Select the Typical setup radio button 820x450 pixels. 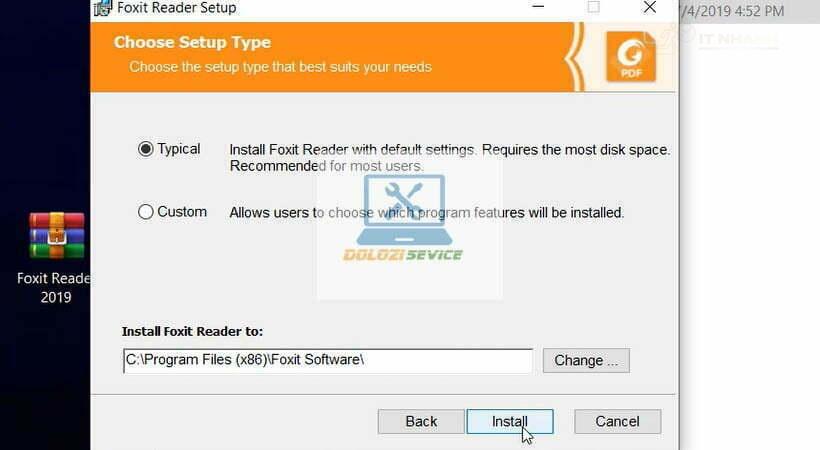coord(145,149)
